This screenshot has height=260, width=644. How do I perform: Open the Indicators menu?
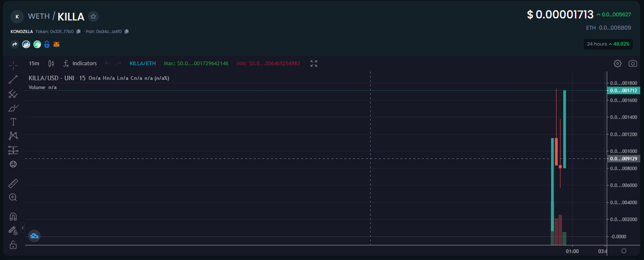tap(80, 63)
